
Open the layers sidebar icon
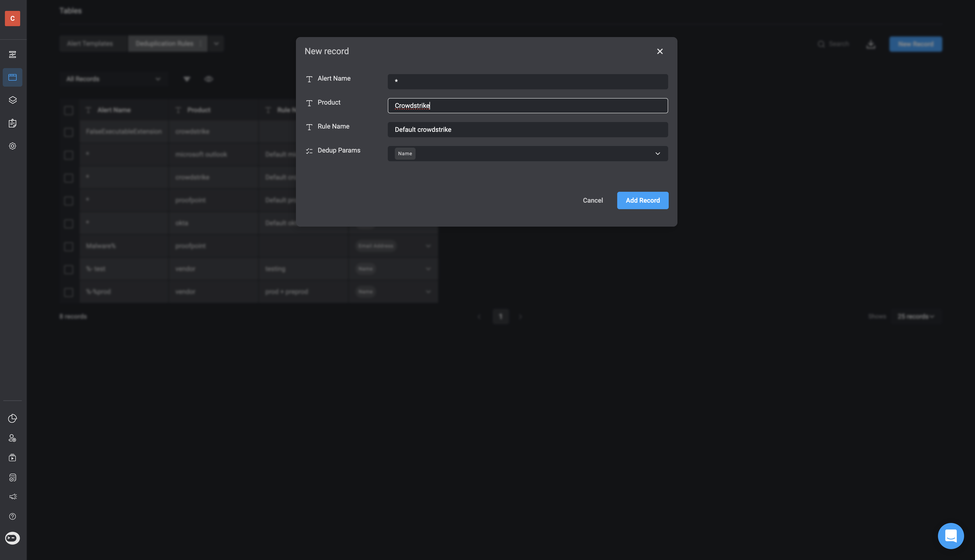point(12,100)
